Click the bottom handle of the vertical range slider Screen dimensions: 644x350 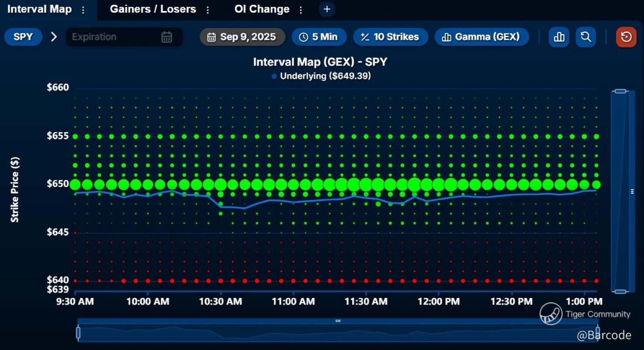[620, 291]
